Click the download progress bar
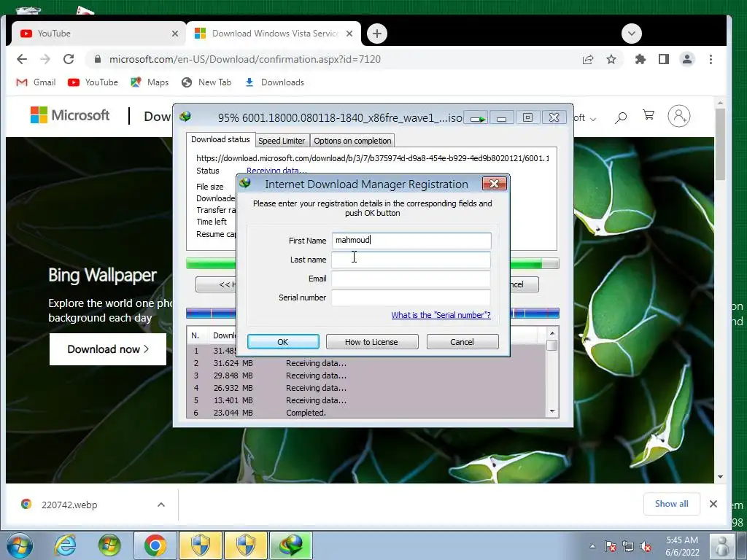Image resolution: width=747 pixels, height=560 pixels. tap(373, 263)
